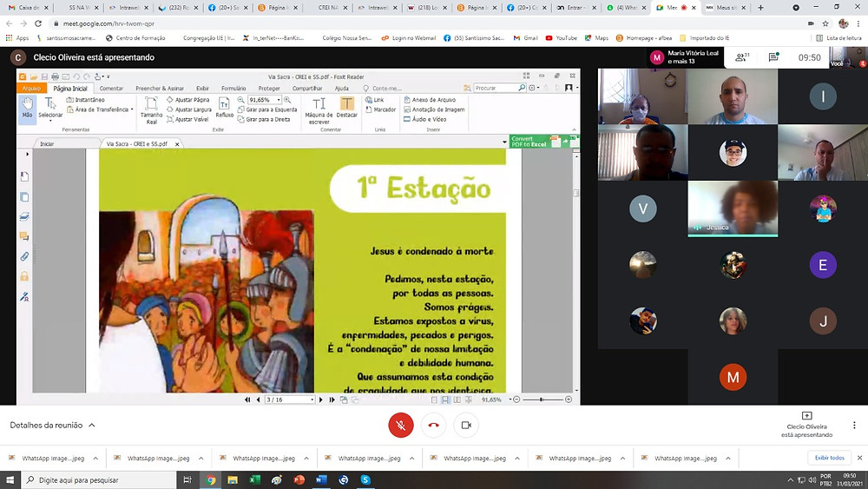
Task: Open Excel from the Windows taskbar
Action: point(254,479)
